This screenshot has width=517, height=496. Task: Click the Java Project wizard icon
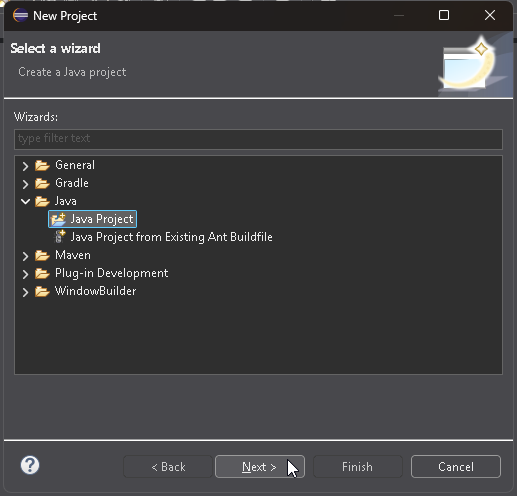(58, 219)
